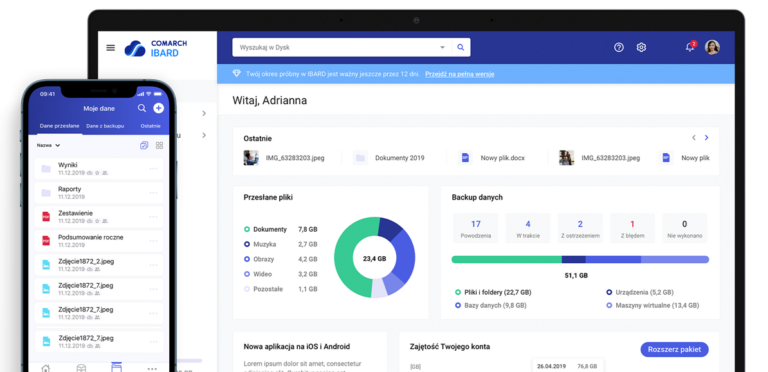Open Nowy plik.docx in Ostatnie
The width and height of the screenshot is (768, 372).
492,158
